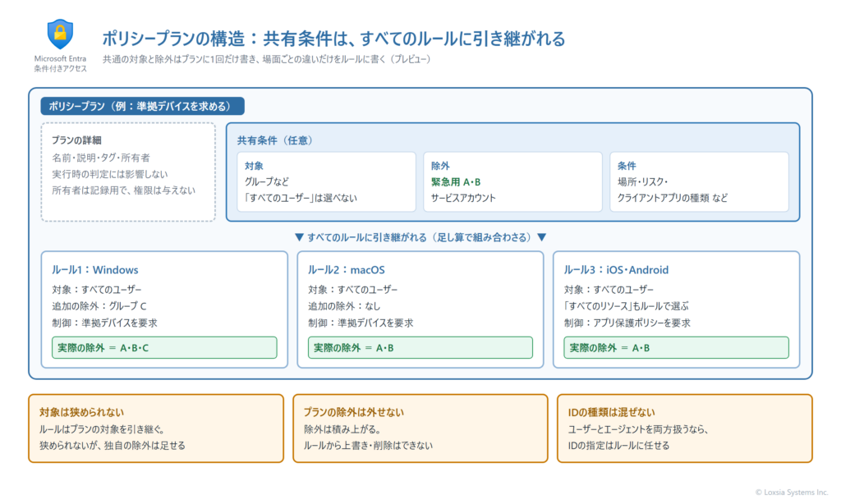Click the text '「すべてのユーザー」は選べない'
The height and width of the screenshot is (504, 841).
tap(300, 197)
